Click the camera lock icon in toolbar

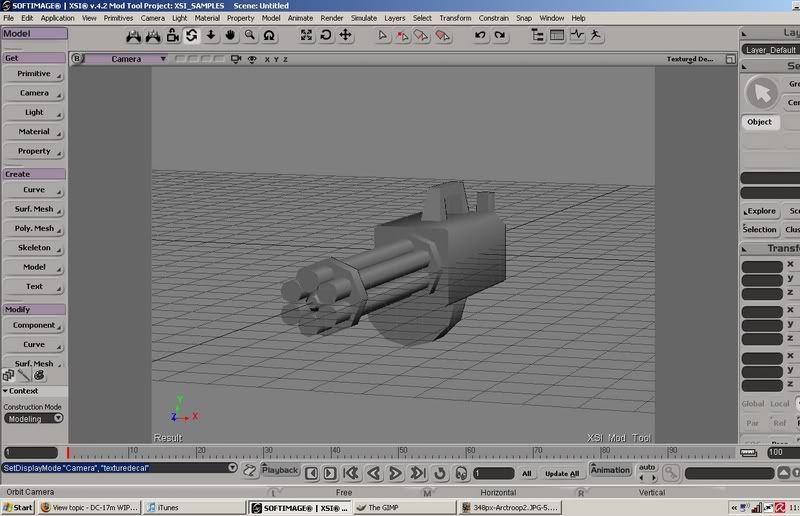(x=172, y=35)
